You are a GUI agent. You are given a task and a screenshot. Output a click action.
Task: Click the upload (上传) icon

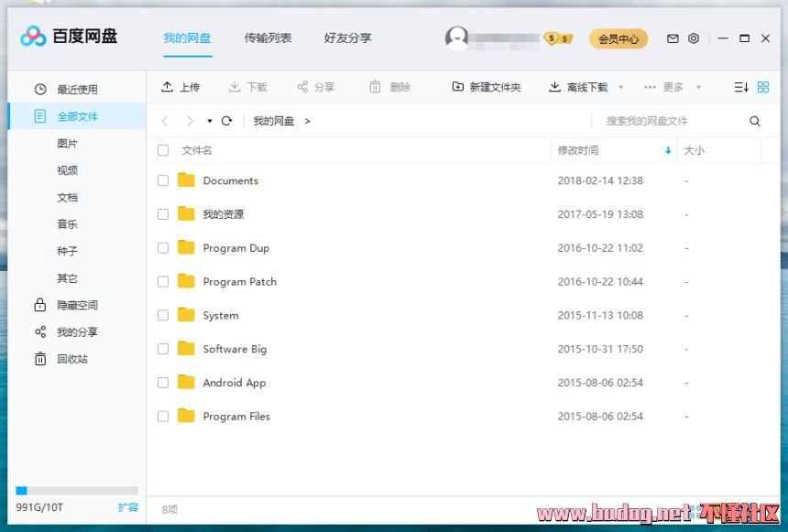(x=168, y=87)
